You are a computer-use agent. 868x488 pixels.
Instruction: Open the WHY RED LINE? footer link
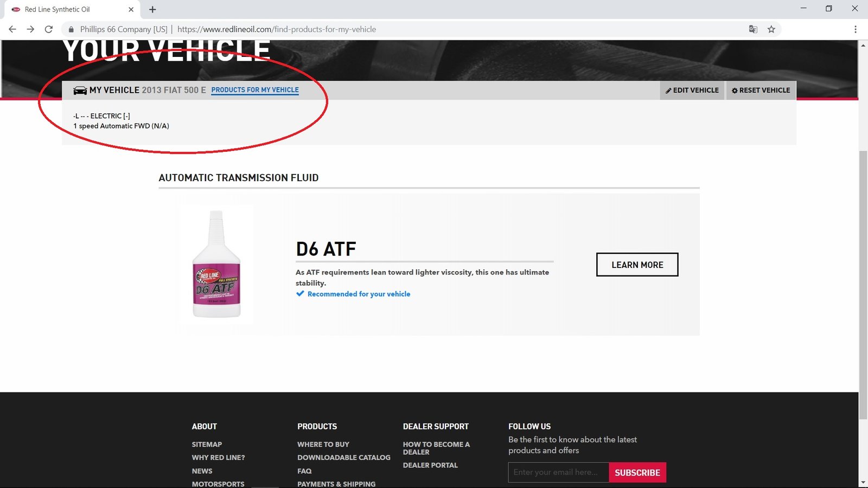tap(218, 458)
